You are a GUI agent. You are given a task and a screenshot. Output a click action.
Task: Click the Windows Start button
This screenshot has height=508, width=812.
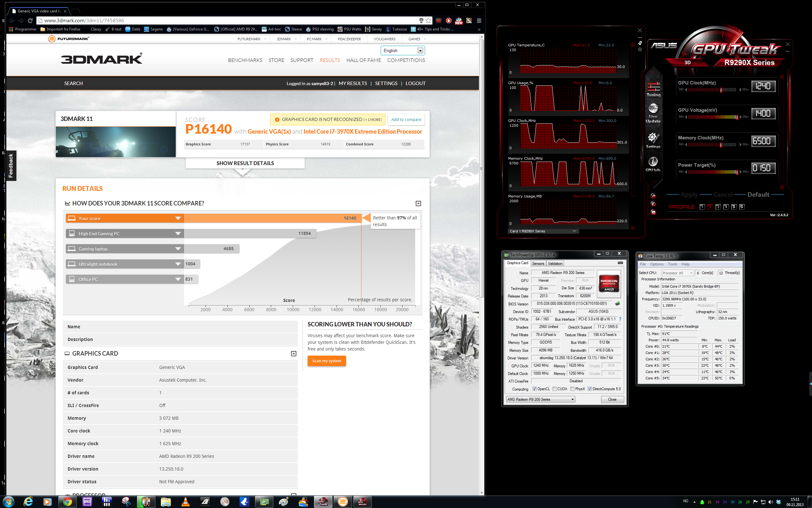point(8,502)
